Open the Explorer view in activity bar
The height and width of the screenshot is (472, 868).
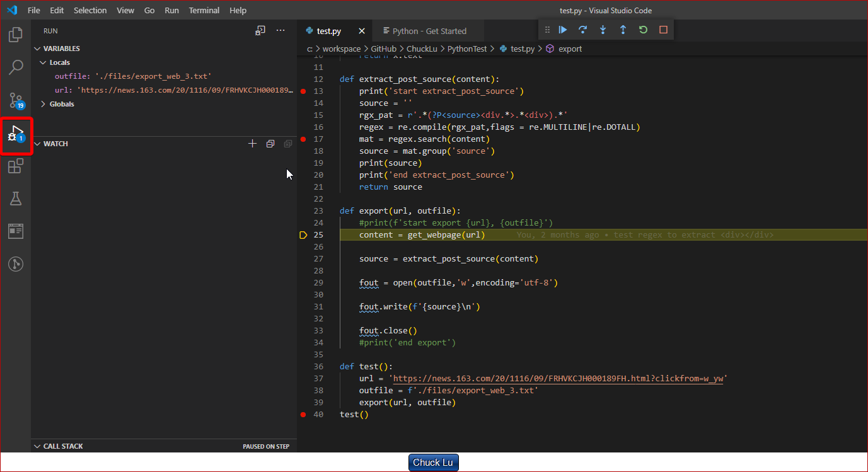click(16, 34)
